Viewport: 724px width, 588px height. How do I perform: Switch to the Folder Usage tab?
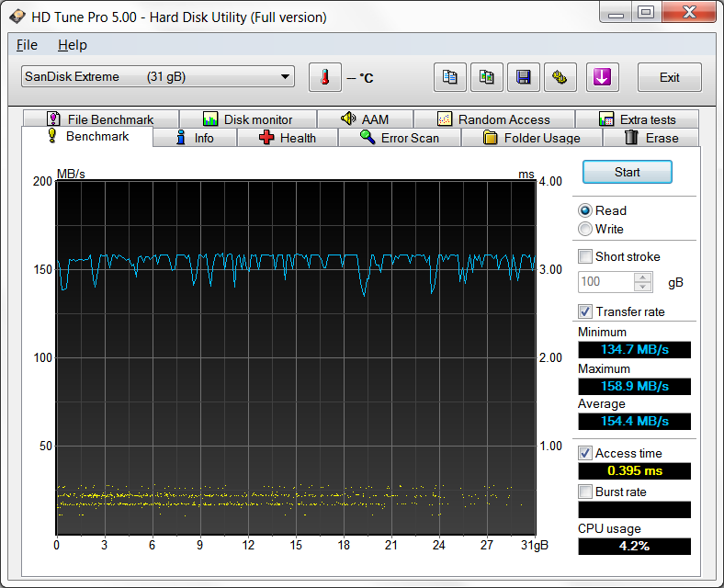pos(532,138)
